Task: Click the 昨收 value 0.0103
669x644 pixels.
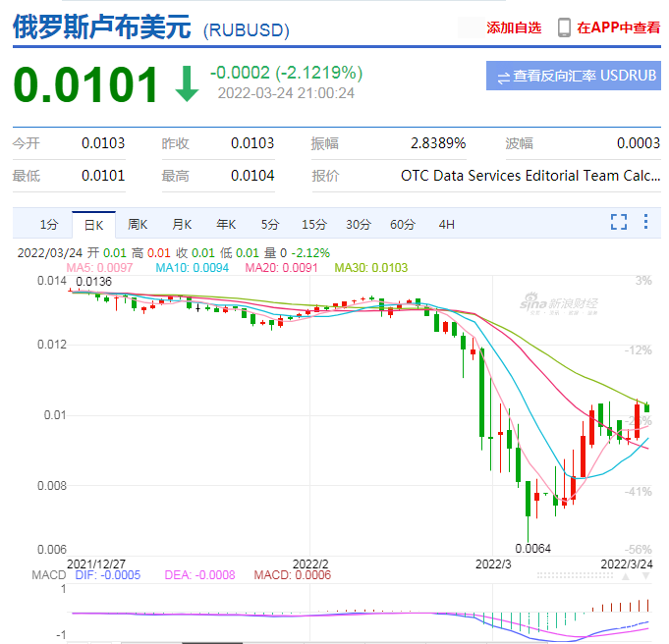Action: coord(252,143)
